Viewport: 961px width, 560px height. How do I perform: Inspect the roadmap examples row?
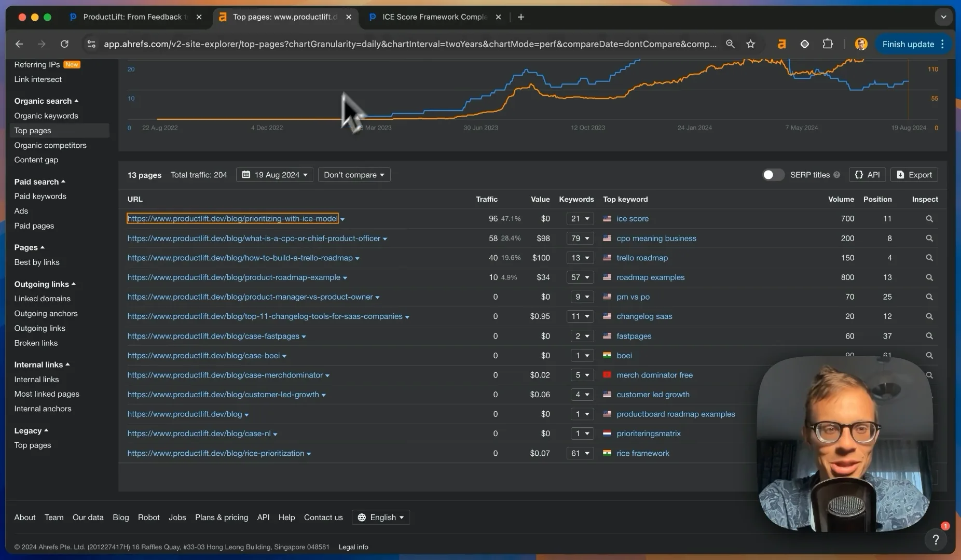929,277
